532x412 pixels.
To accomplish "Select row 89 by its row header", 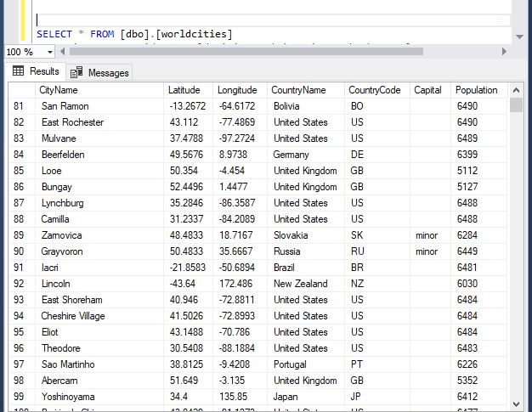I will click(x=19, y=235).
